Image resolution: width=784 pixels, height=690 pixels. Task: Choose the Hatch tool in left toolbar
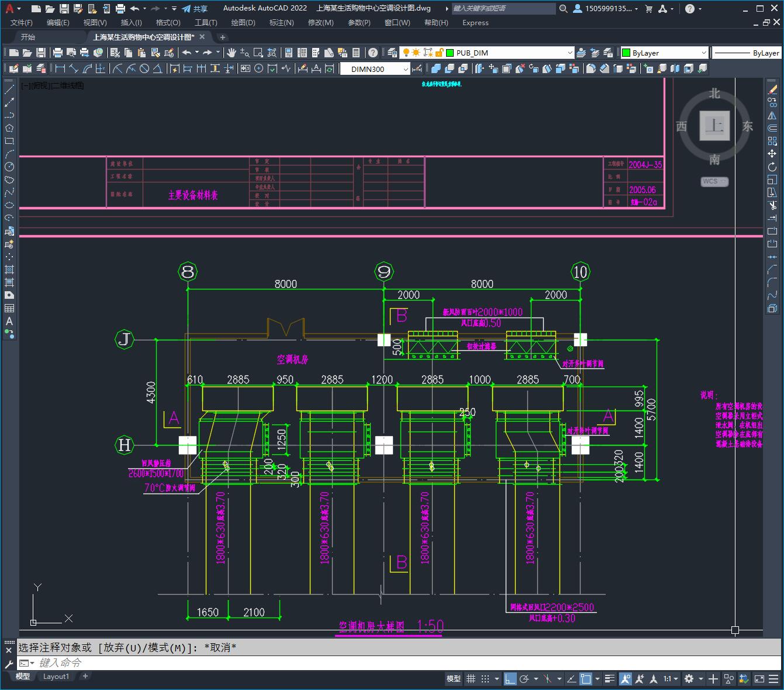pos(9,270)
